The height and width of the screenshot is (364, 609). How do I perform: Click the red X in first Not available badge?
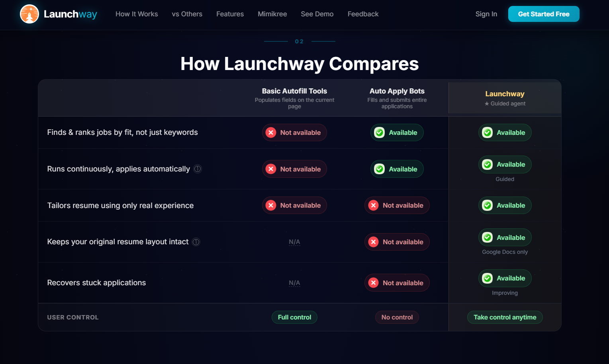[271, 132]
